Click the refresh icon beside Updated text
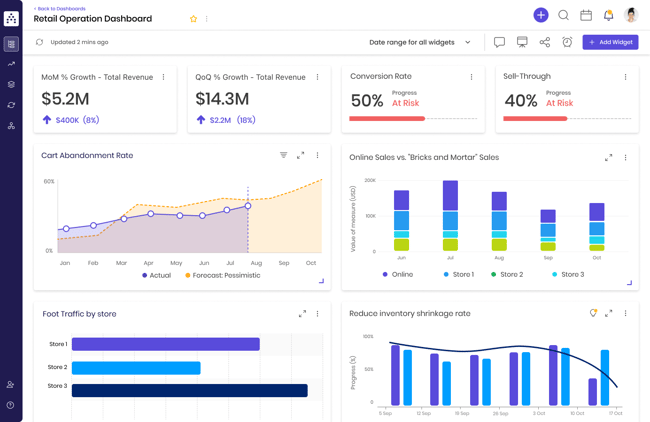The width and height of the screenshot is (650, 422). coord(40,42)
